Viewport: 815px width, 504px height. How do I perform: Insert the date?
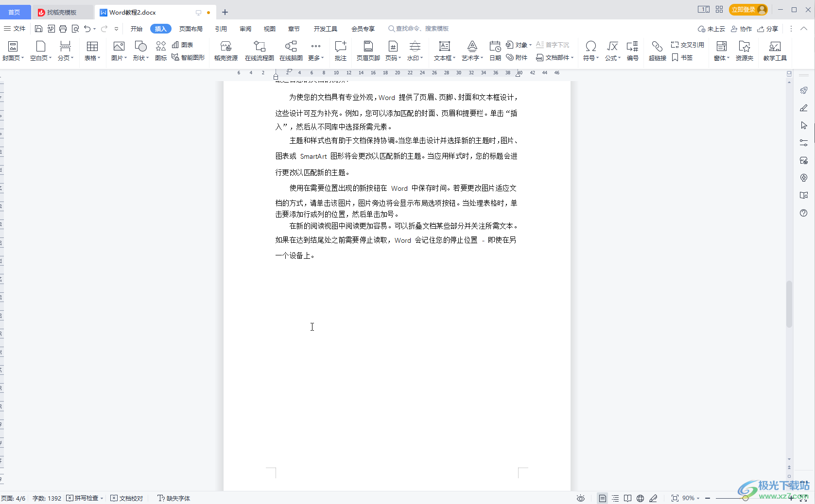(495, 50)
